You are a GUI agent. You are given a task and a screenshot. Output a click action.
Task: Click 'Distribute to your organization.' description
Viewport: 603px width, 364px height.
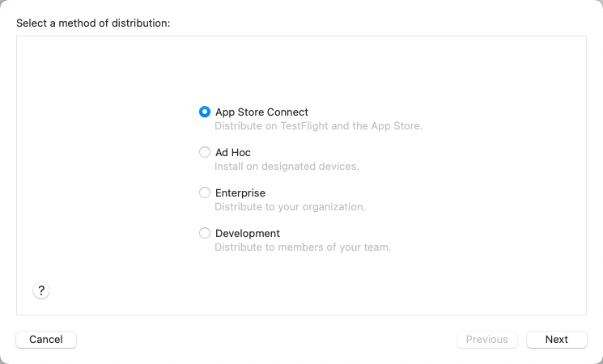290,207
